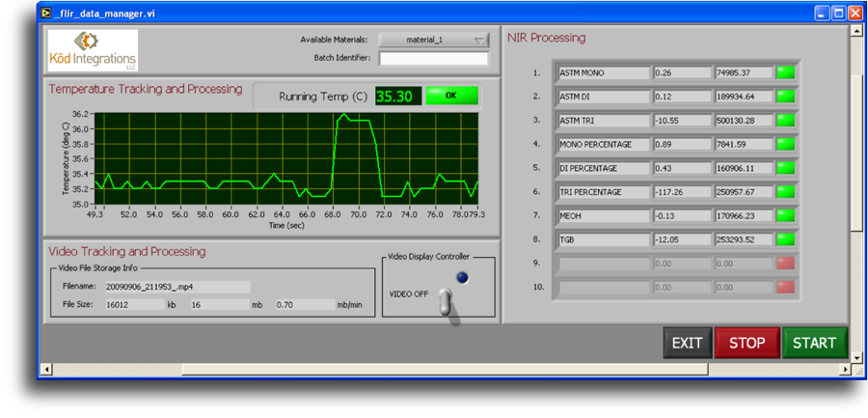The width and height of the screenshot is (868, 418).
Task: Click the green LED beside MEOH
Action: click(x=786, y=215)
